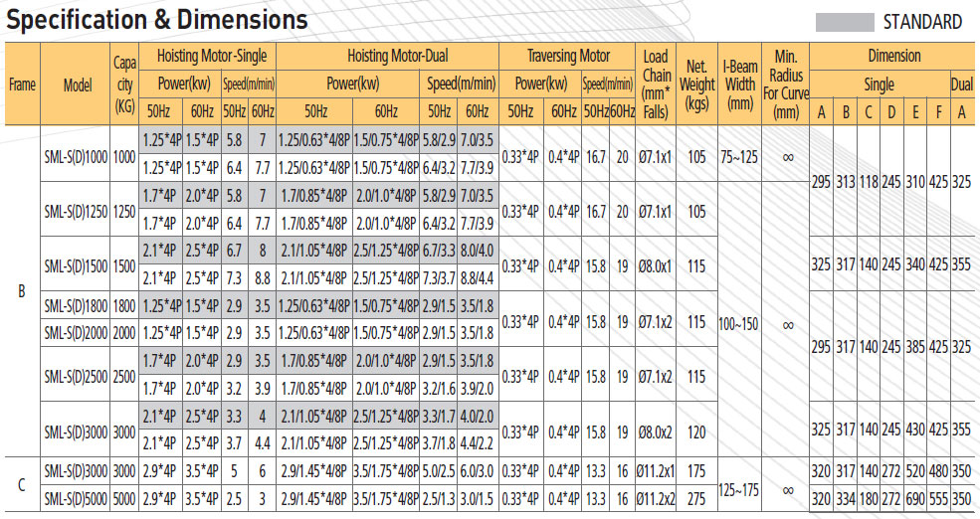980x519 pixels.
Task: Select the Net. Weight header cell
Action: [x=696, y=84]
